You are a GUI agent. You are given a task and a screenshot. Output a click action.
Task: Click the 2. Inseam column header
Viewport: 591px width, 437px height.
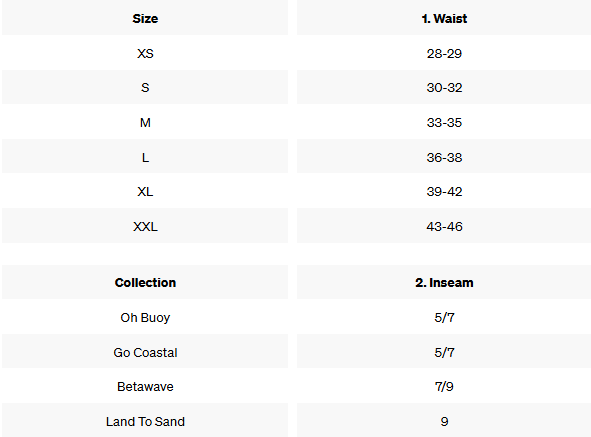point(444,282)
